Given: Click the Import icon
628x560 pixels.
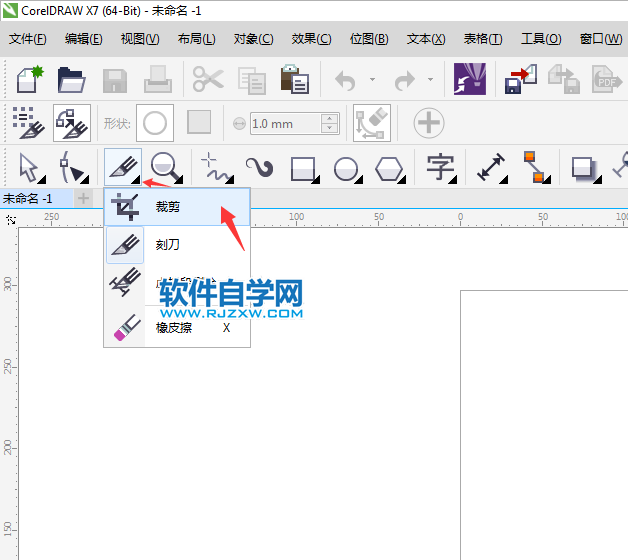Looking at the screenshot, I should (521, 79).
